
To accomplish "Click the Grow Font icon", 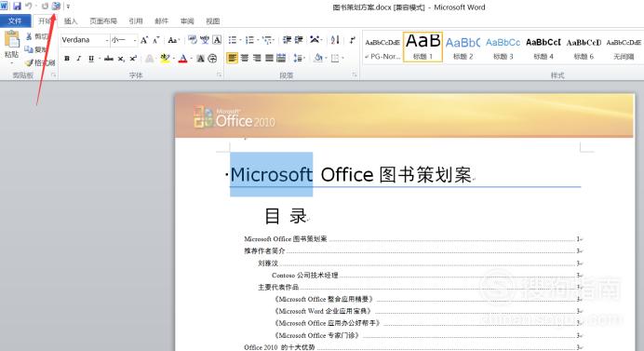I will click(143, 40).
